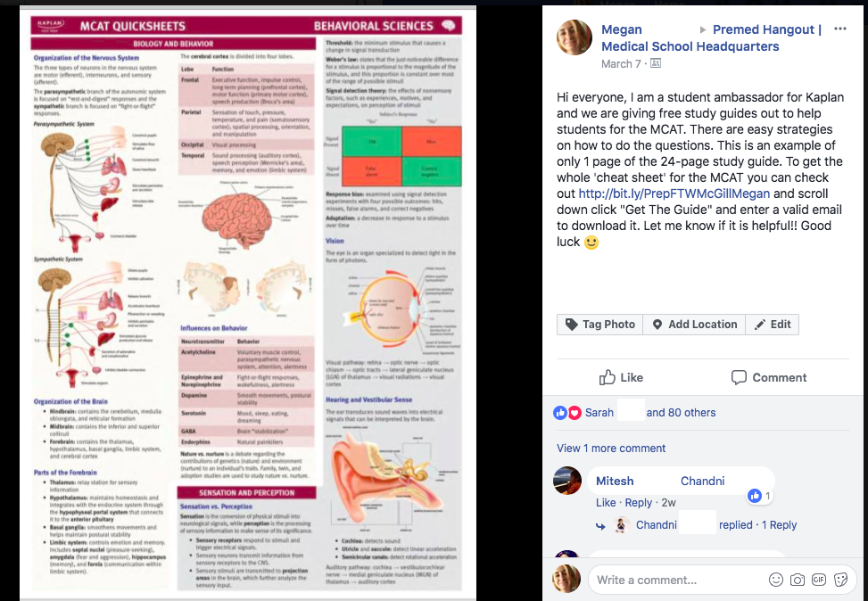Screen dimensions: 868x601
Task: Open the GIF picker icon
Action: tap(819, 580)
